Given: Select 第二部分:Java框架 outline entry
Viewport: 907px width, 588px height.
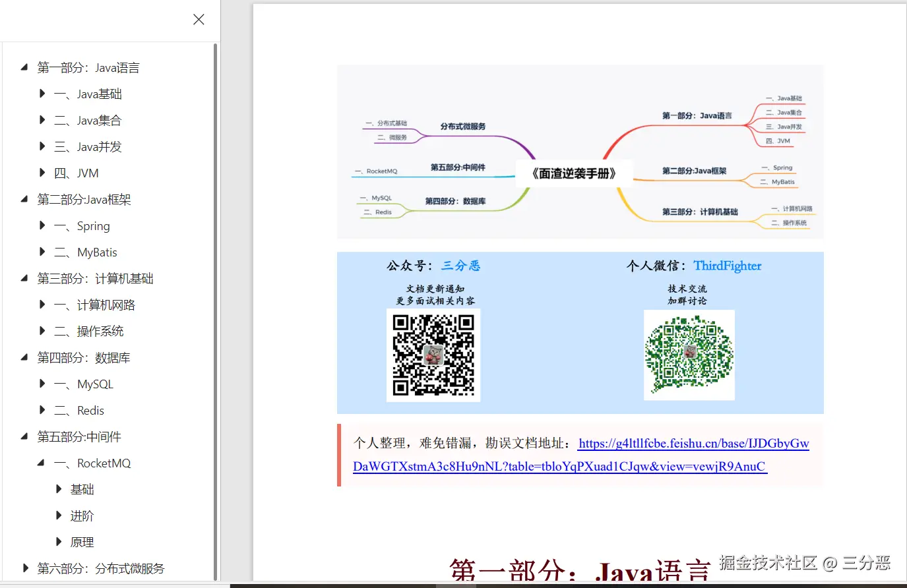Looking at the screenshot, I should pos(84,200).
